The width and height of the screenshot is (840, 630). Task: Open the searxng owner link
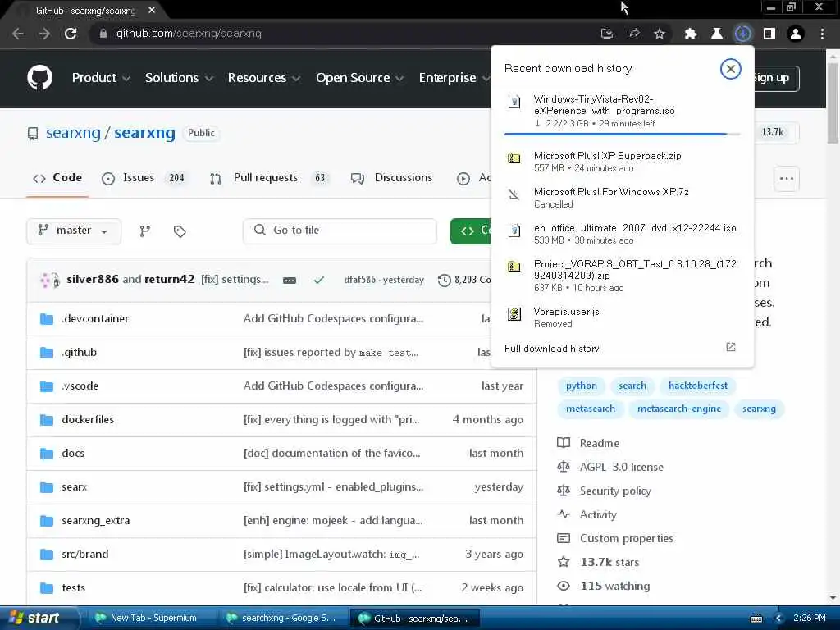(73, 133)
